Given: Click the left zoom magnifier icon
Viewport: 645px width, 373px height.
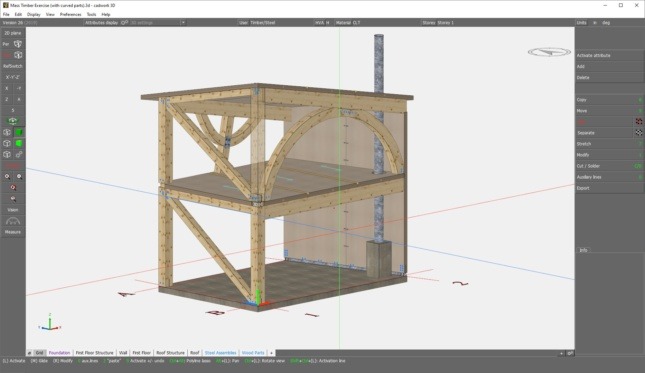Looking at the screenshot, I should click(7, 176).
